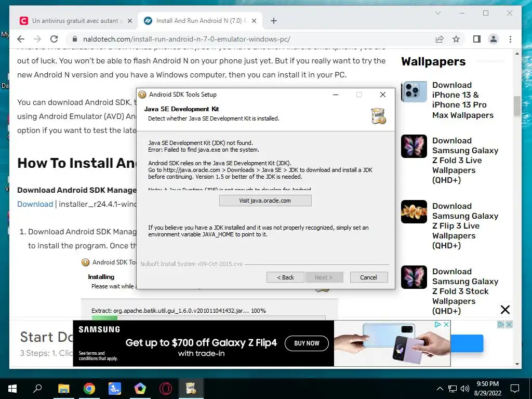Click the 'Wallpapers' sidebar heading
The width and height of the screenshot is (532, 399).
[434, 62]
